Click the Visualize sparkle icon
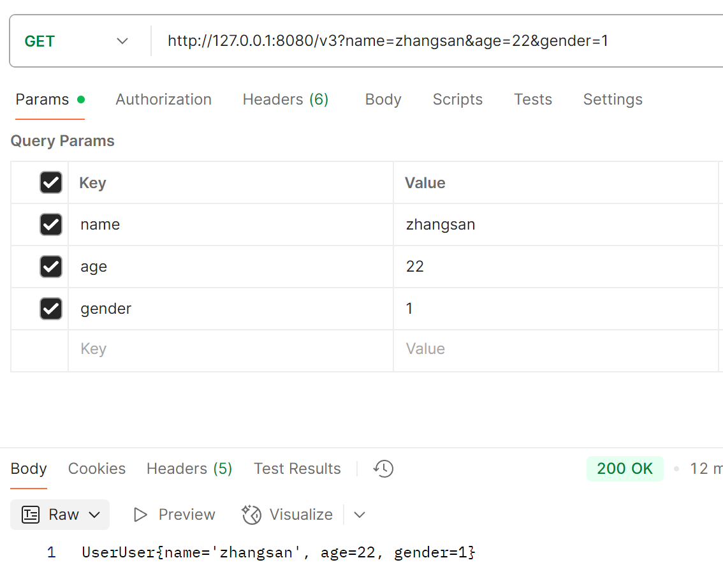Screen dimensions: 723x588 [x=252, y=515]
